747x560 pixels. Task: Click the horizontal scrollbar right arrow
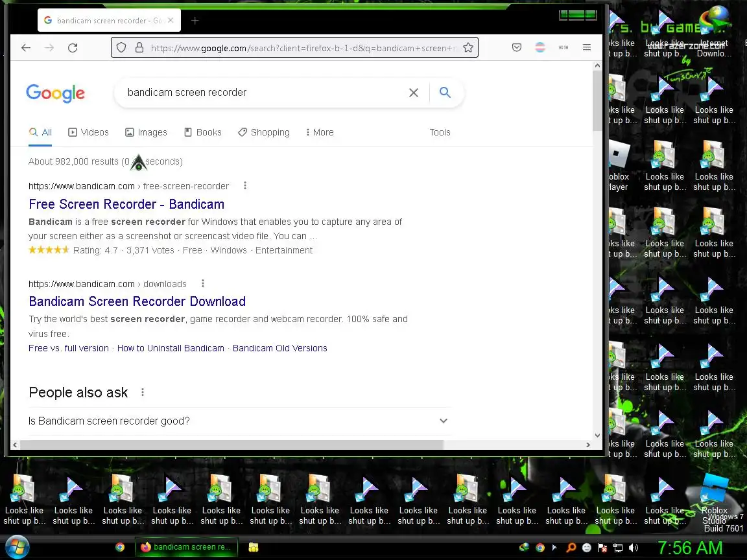click(588, 445)
